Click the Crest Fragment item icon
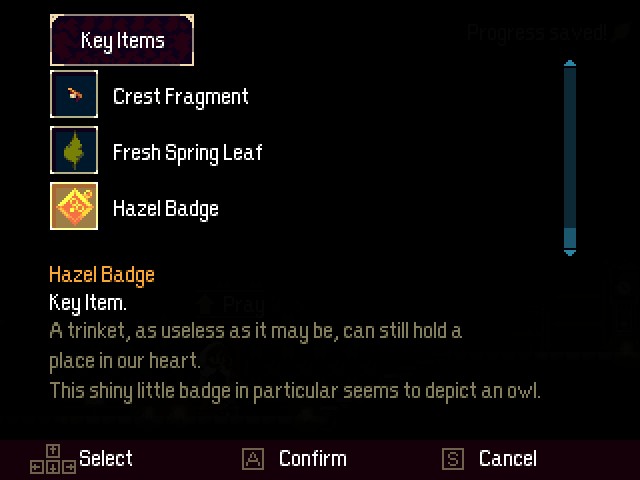Image resolution: width=640 pixels, height=480 pixels. pos(74,95)
